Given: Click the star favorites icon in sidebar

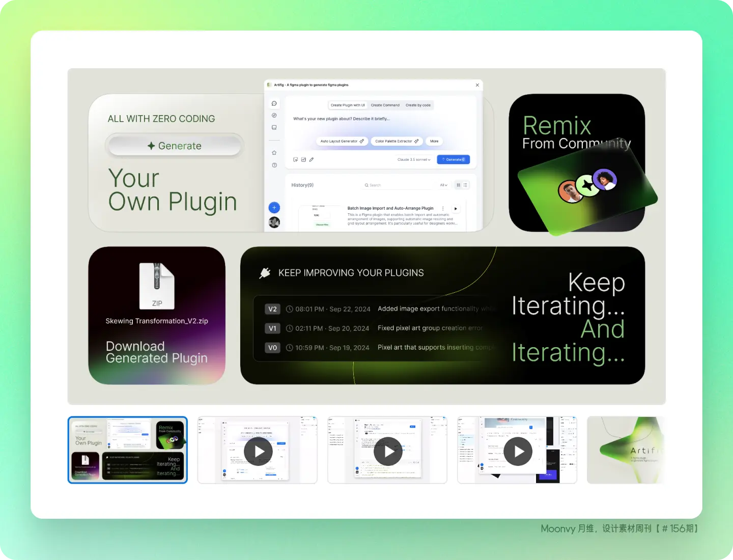Looking at the screenshot, I should coord(274,153).
